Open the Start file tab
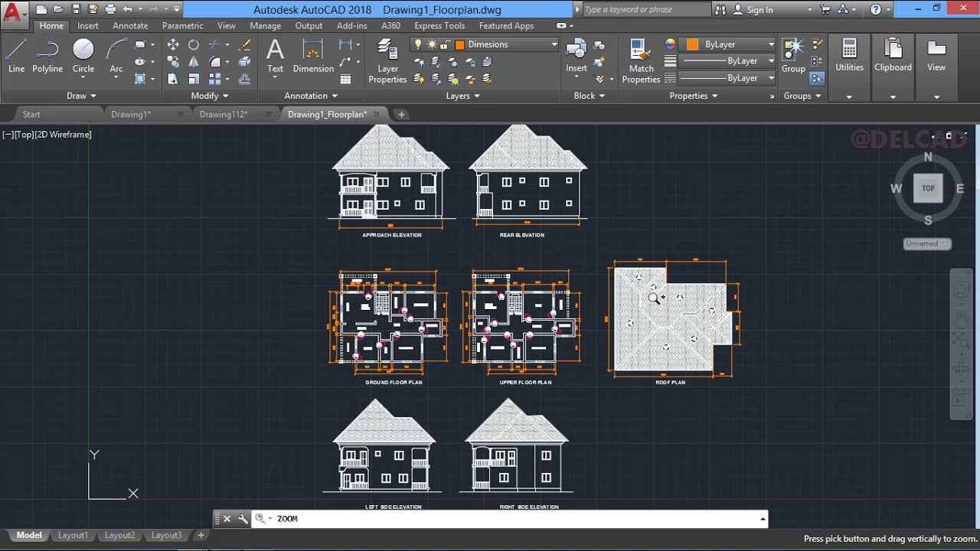This screenshot has width=980, height=551. pyautogui.click(x=31, y=114)
